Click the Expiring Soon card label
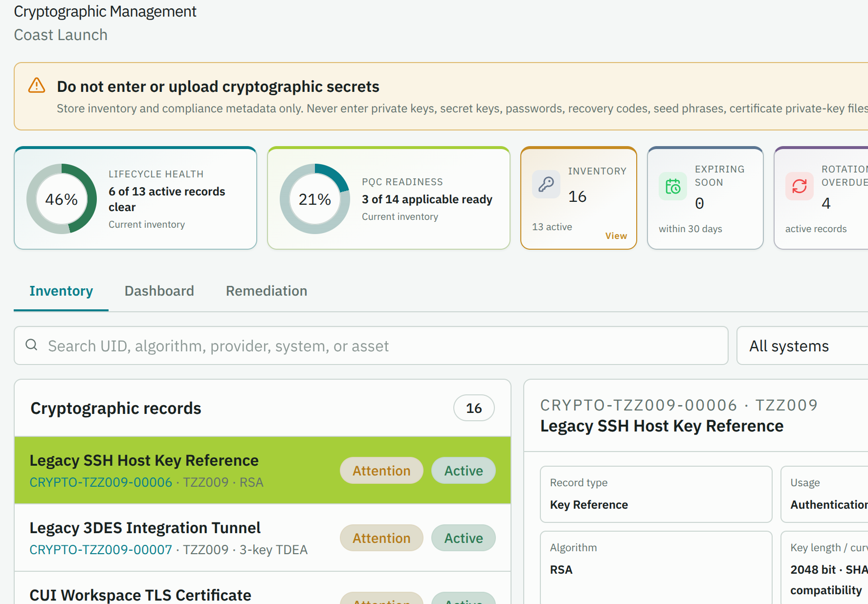The width and height of the screenshot is (868, 604). click(x=719, y=175)
